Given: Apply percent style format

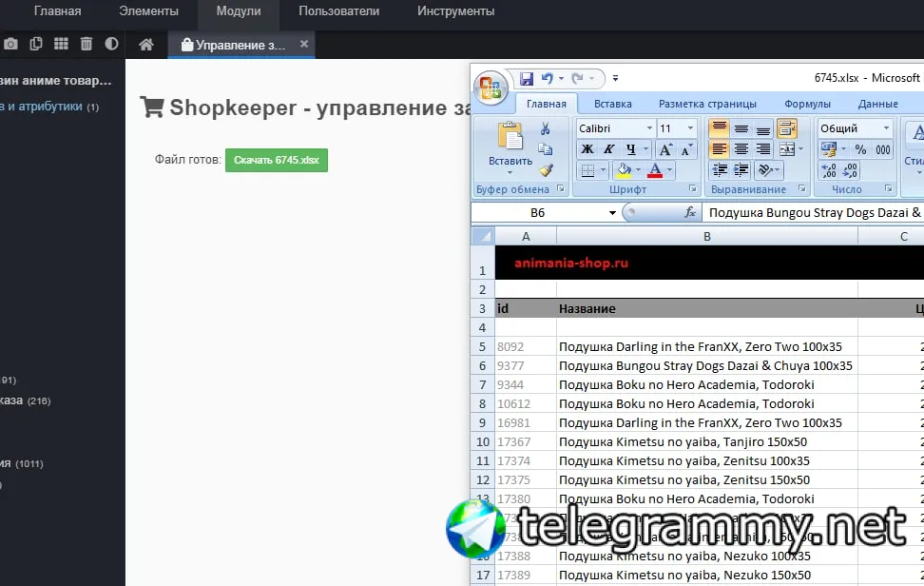Looking at the screenshot, I should pyautogui.click(x=861, y=149).
